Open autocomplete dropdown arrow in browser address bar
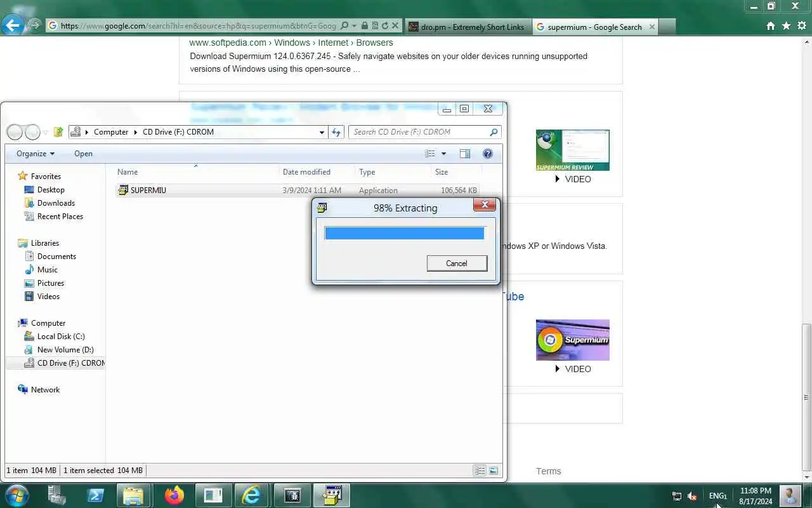The image size is (812, 508). click(x=354, y=26)
